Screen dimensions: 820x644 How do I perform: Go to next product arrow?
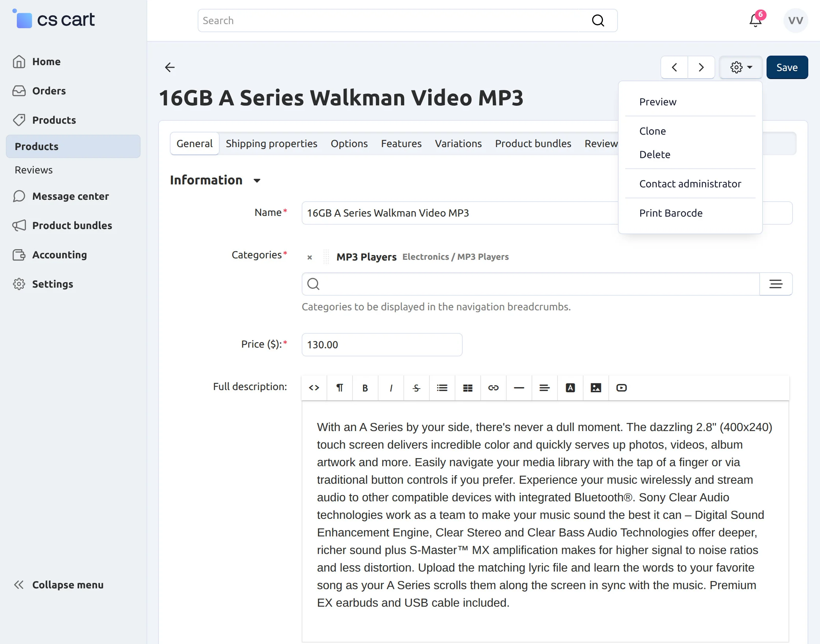tap(701, 67)
